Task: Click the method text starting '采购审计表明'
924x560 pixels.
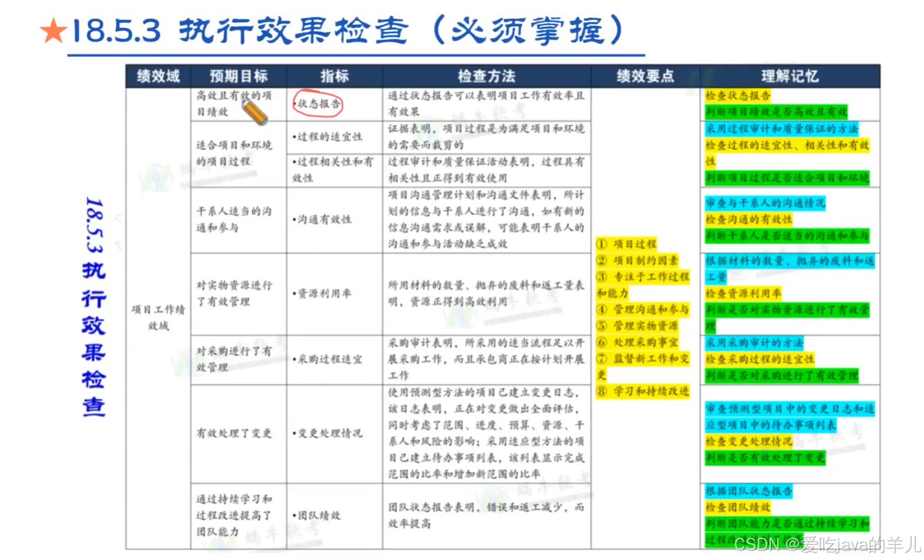Action: coord(486,360)
